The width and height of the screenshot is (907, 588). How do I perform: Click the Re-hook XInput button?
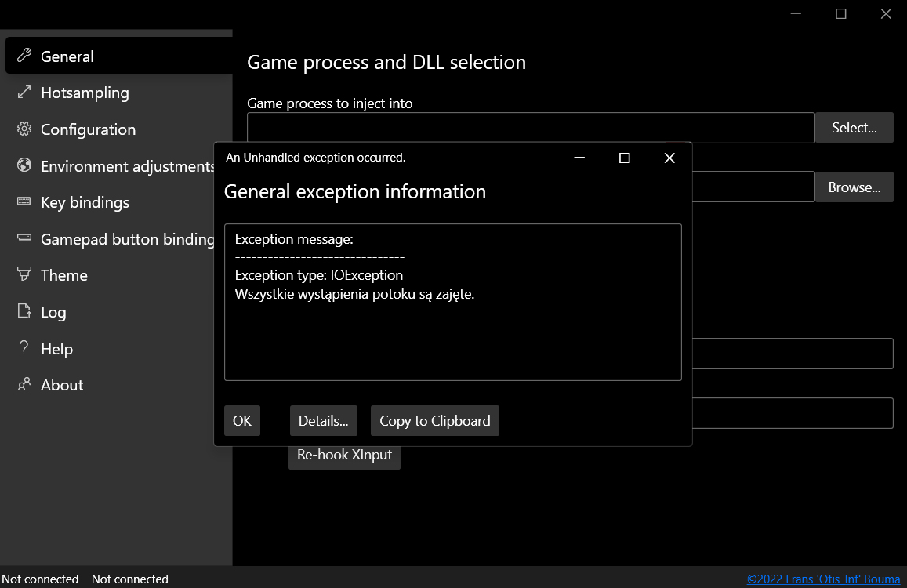[x=345, y=456]
